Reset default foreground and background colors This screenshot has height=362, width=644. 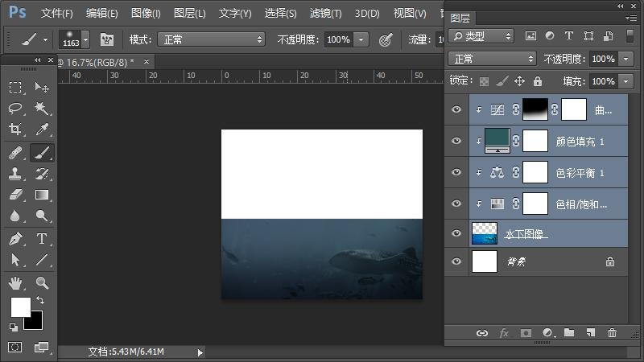click(14, 327)
